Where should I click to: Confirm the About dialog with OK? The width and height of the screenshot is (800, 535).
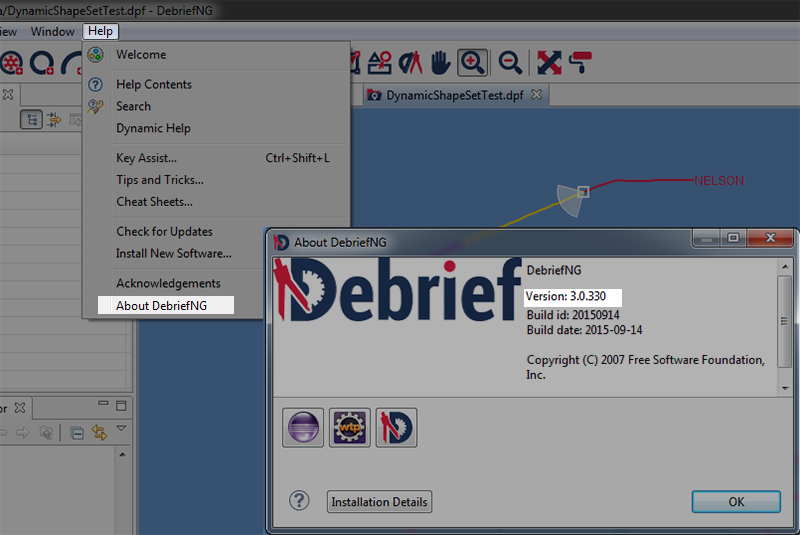coord(736,502)
